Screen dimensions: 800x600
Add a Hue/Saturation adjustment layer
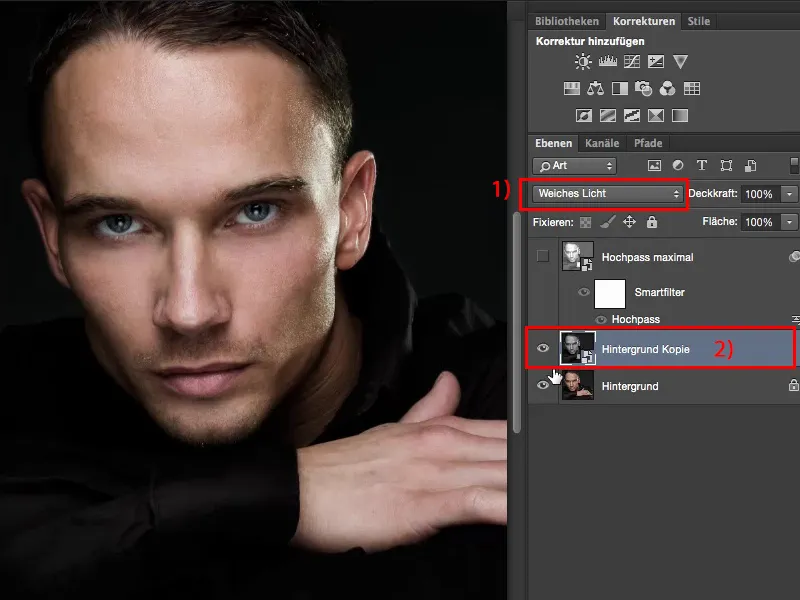[x=571, y=89]
